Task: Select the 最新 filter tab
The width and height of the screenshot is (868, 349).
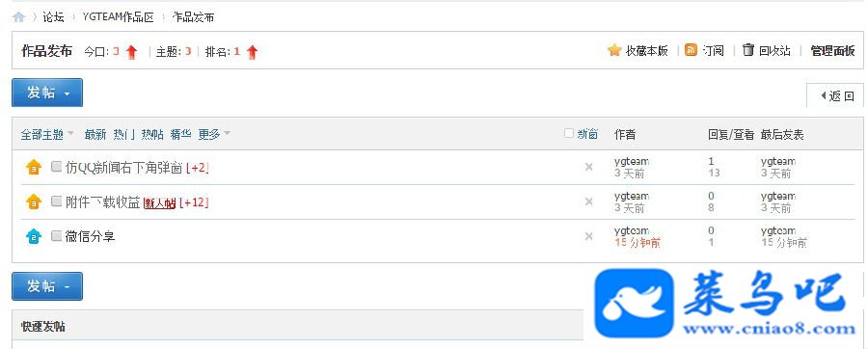Action: click(95, 134)
